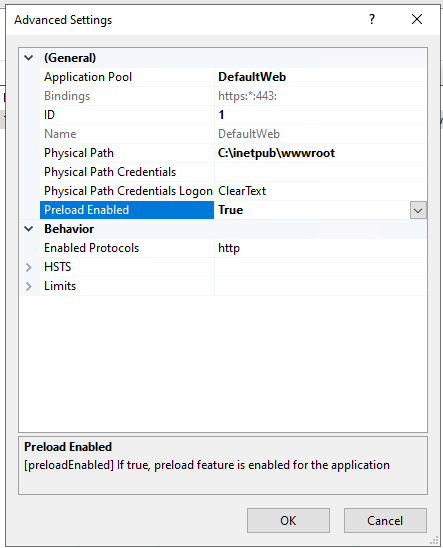Open the dialog help question mark
443x548 pixels.
pos(372,19)
